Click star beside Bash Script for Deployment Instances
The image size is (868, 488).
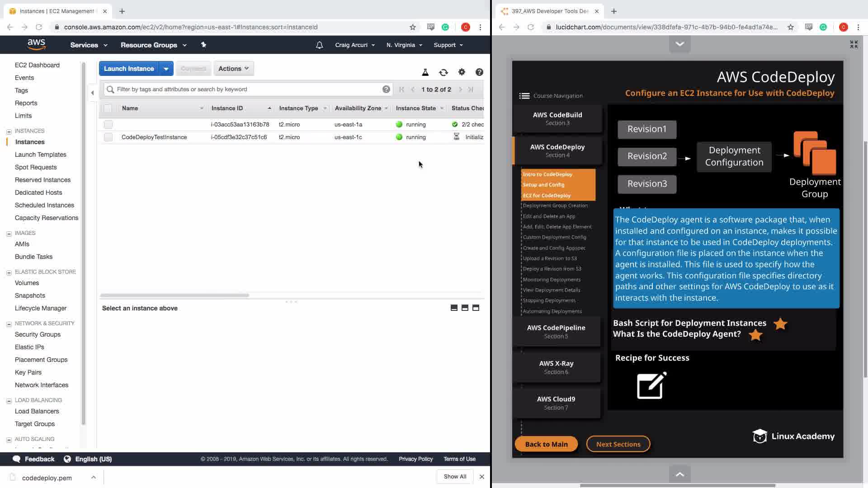tap(780, 324)
